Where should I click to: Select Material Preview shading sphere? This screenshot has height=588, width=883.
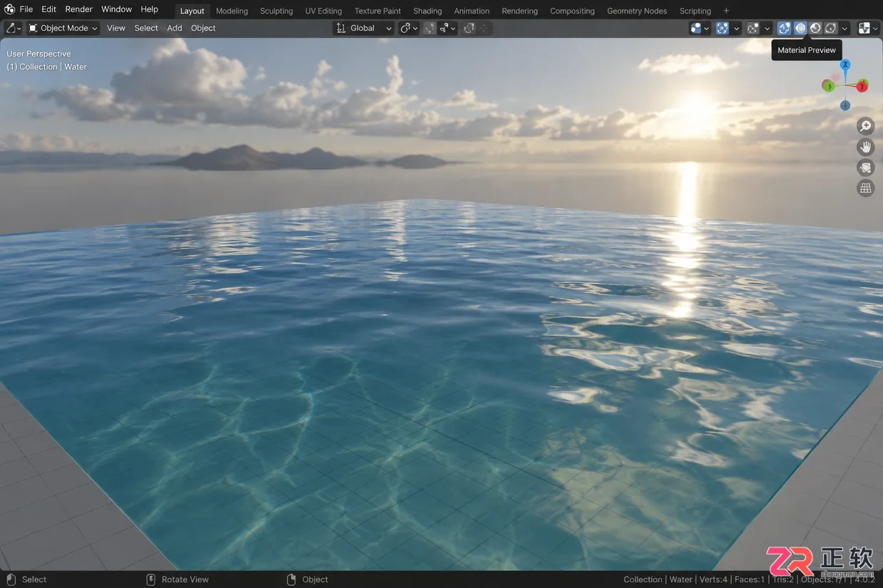tap(815, 28)
